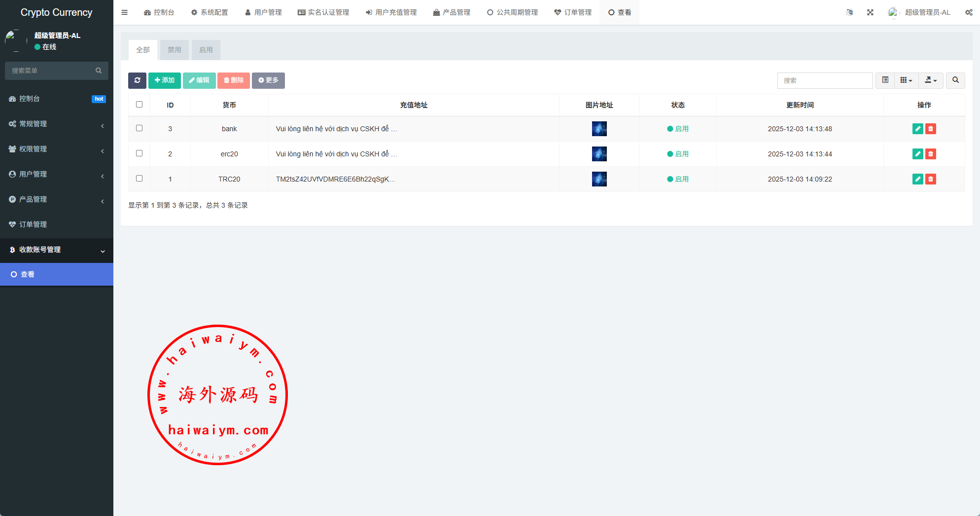Enter fullscreen using the expand icon
The height and width of the screenshot is (516, 980).
(870, 12)
